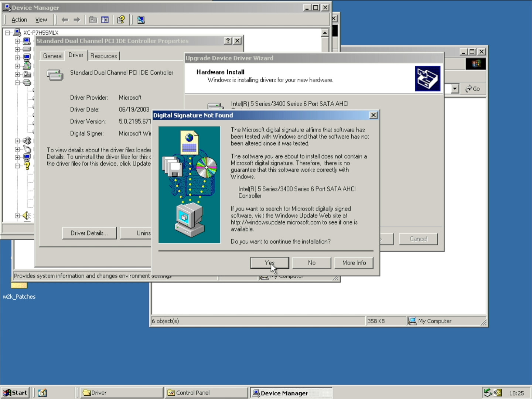This screenshot has height=399, width=532.
Task: Click the Cancel button in driver wizard
Action: click(418, 239)
